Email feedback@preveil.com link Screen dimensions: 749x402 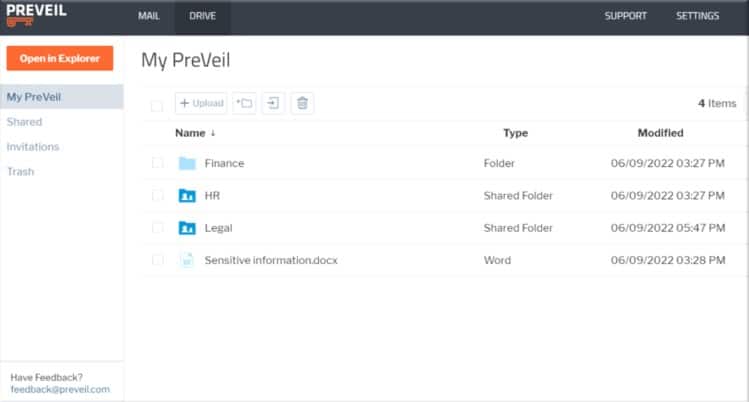[x=60, y=390]
